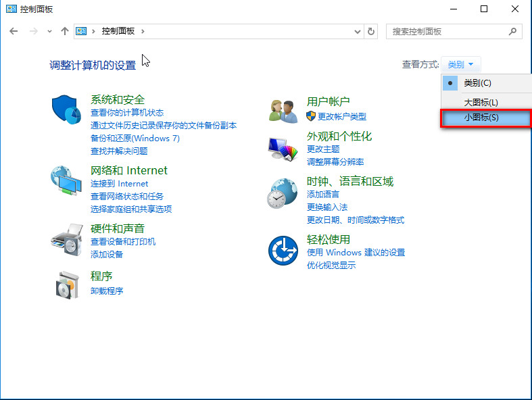Click 控制面板 in the address breadcrumb
532x400 pixels.
(118, 31)
